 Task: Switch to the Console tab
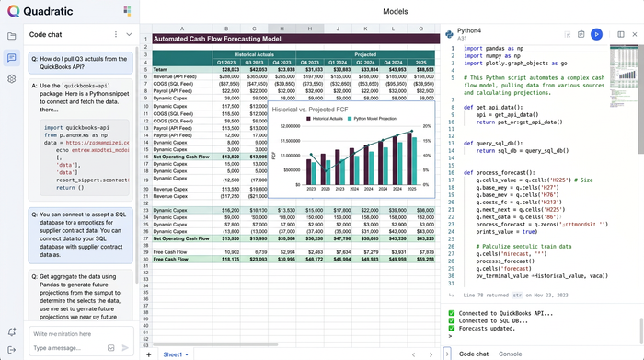tap(510, 354)
